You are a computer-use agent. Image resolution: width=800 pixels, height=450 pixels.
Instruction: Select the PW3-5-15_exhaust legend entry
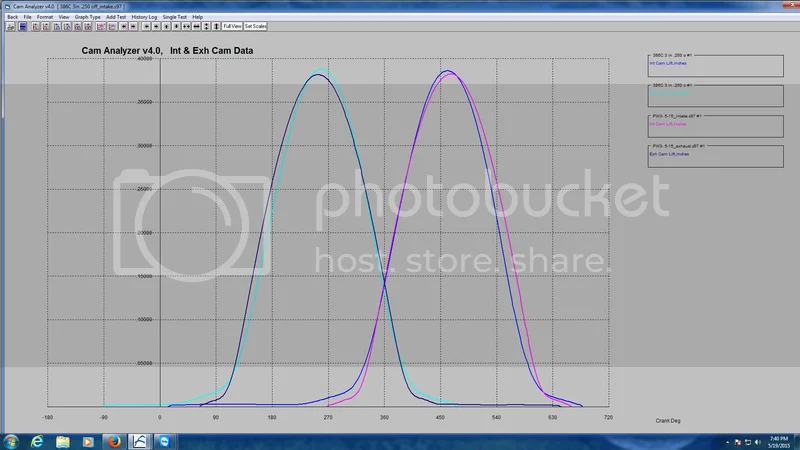click(678, 148)
